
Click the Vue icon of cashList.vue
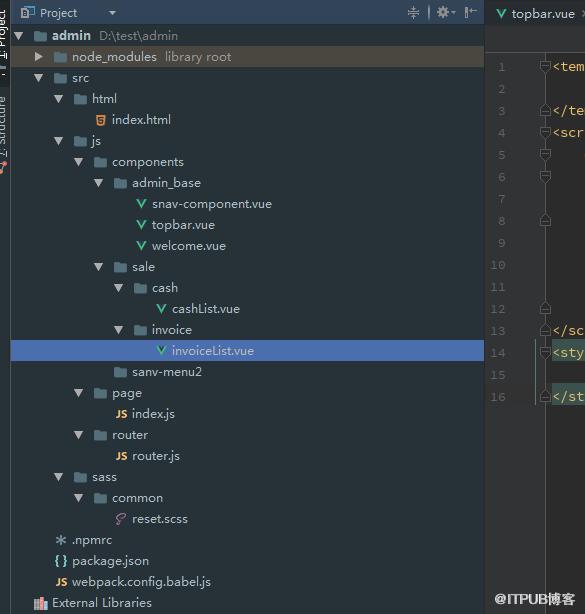161,309
